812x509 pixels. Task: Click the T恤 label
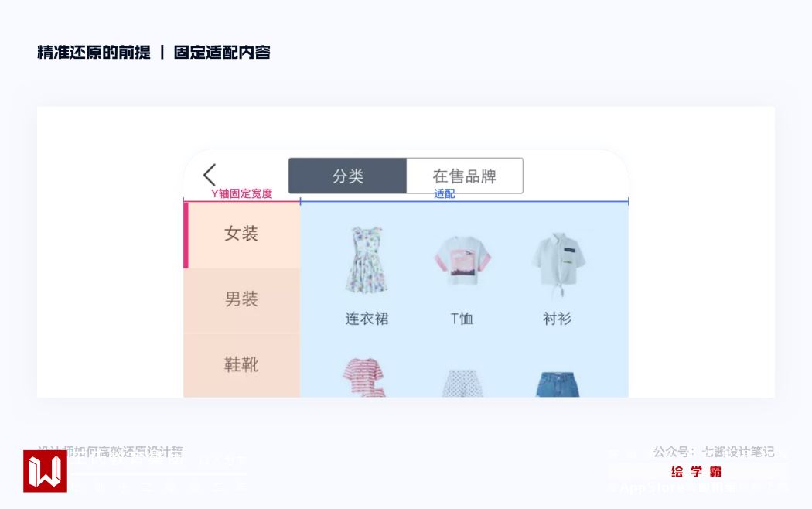[462, 319]
